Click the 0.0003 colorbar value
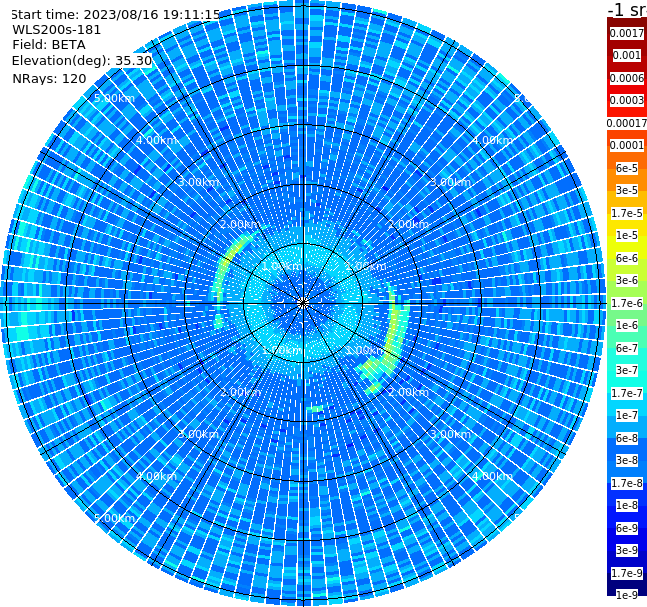Image resolution: width=647 pixels, height=607 pixels. [627, 100]
